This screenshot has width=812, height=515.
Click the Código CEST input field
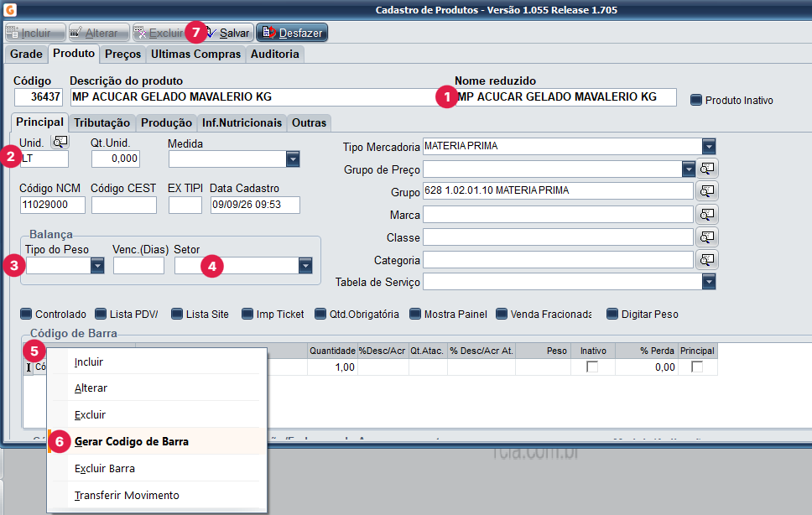click(x=124, y=205)
